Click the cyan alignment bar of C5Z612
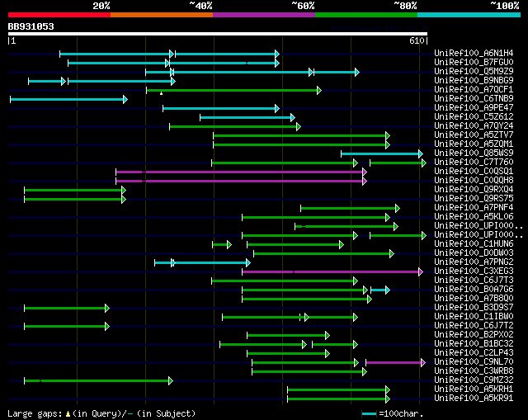This screenshot has height=420, width=528. click(247, 117)
